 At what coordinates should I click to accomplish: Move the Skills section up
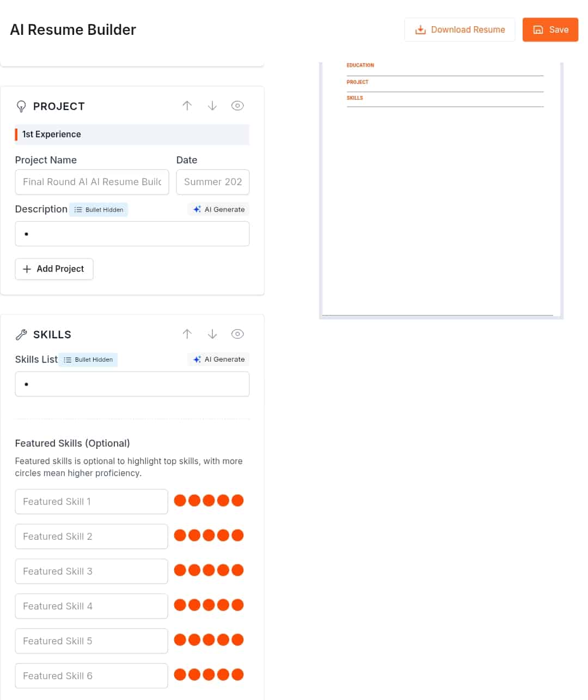point(187,334)
